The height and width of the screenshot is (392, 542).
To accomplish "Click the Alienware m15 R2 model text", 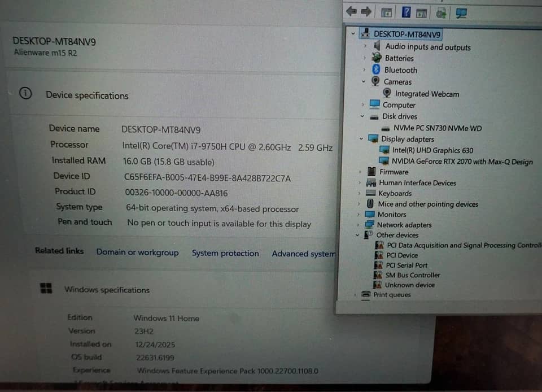I will click(45, 53).
